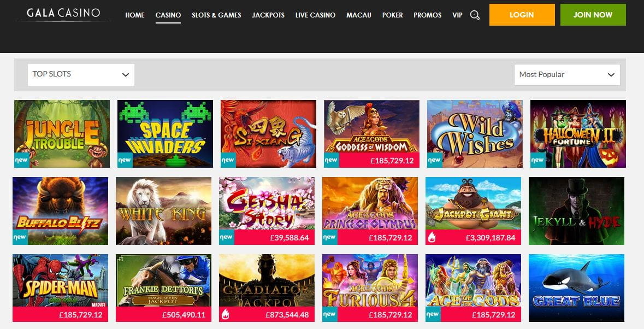Select the Jackpots menu item
The width and height of the screenshot is (644, 329).
[x=268, y=15]
